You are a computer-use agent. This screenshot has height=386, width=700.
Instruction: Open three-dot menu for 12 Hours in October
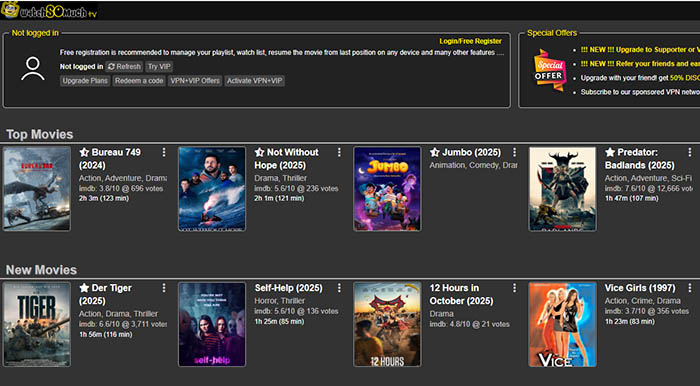pos(514,288)
